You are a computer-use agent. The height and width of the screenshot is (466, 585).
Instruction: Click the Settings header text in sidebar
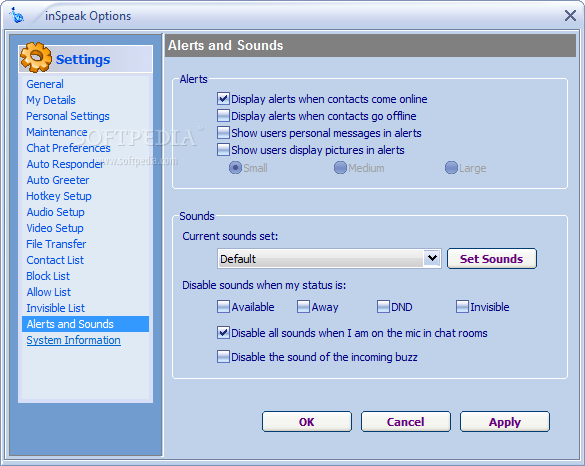(83, 59)
